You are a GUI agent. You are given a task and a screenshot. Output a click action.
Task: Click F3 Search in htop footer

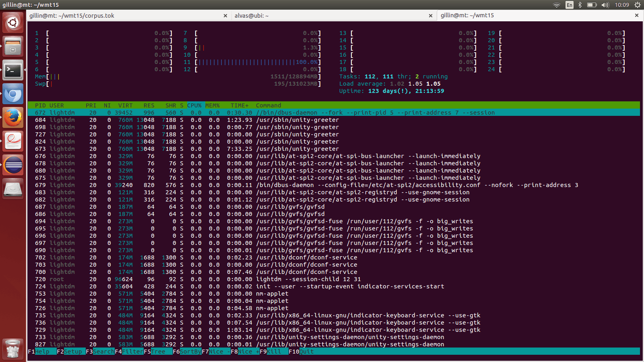pos(100,352)
